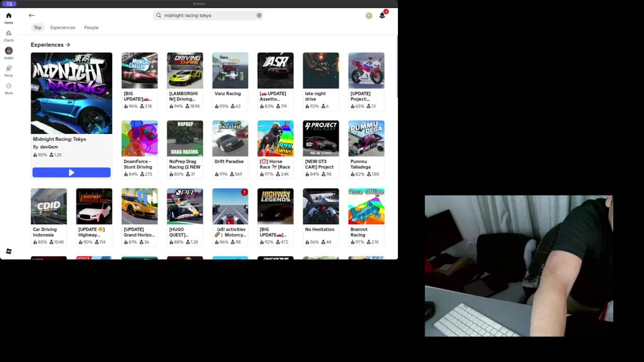Click the Drift Paradise title text
Screen dimensions: 644x362
coord(229,161)
